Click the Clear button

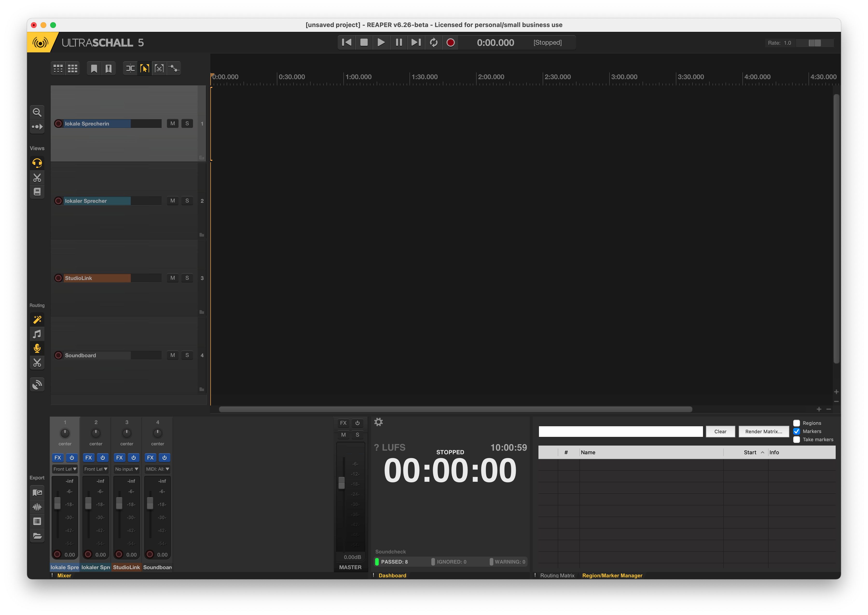[x=720, y=431]
